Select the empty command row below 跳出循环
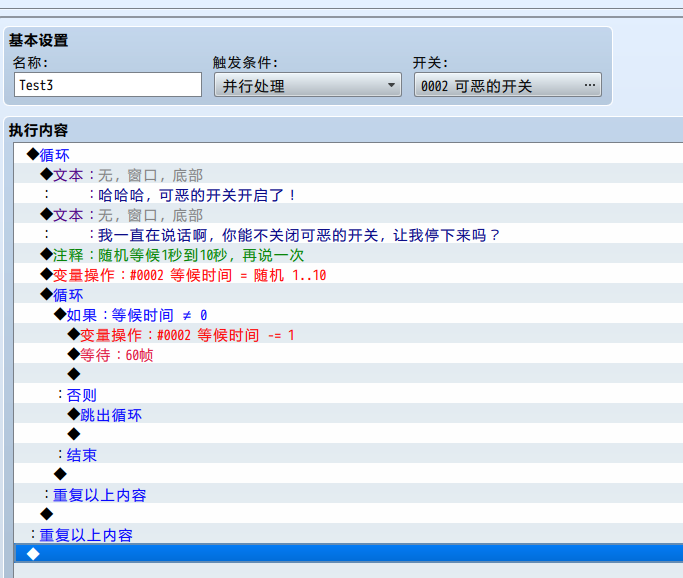683x578 pixels. click(348, 434)
